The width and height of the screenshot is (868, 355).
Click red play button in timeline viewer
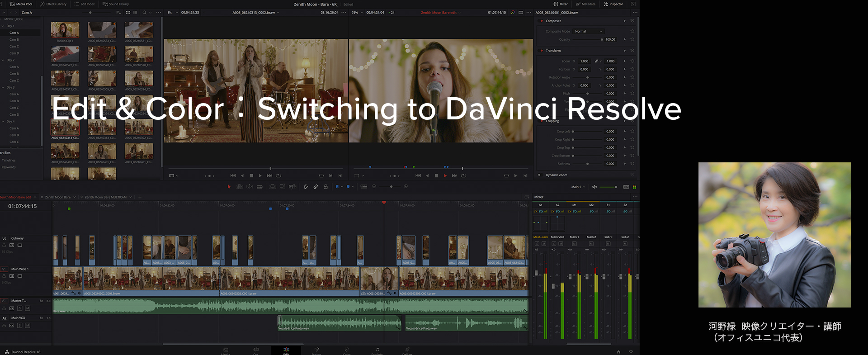445,175
